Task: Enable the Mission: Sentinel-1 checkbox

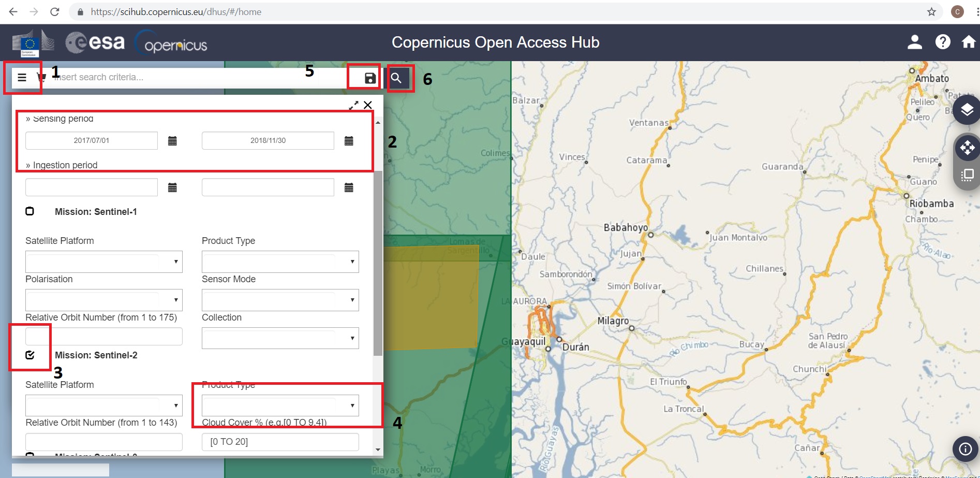Action: click(30, 211)
